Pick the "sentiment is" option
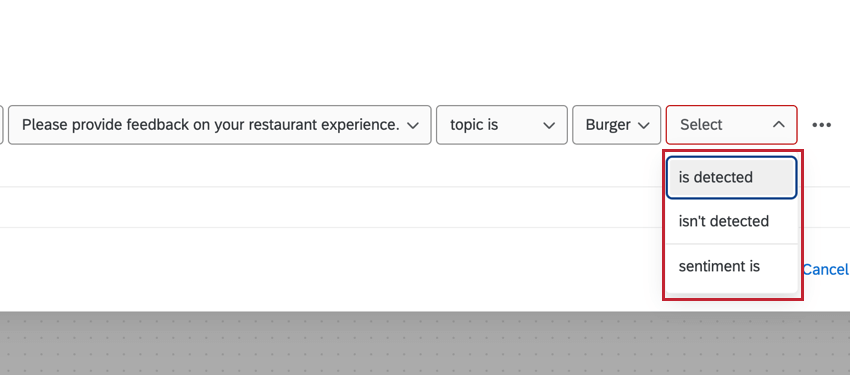Screen dimensions: 850x375 [x=731, y=267]
